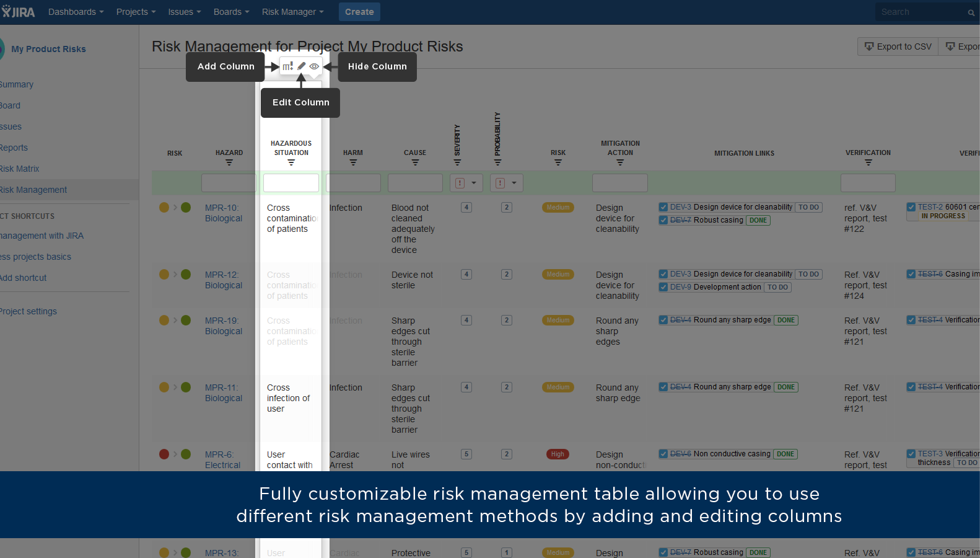Focus the Cause column filter input
The width and height of the screenshot is (980, 558).
[x=415, y=183]
